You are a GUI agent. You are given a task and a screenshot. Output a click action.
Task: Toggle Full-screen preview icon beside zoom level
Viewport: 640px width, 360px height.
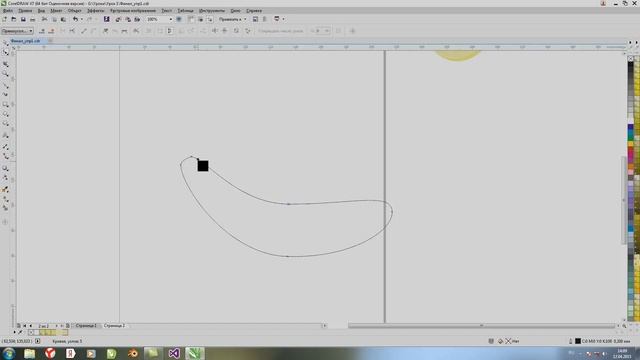179,19
